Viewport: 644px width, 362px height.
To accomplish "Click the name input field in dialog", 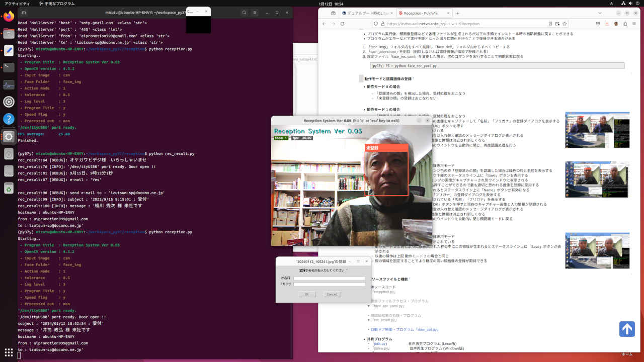I will click(330, 278).
